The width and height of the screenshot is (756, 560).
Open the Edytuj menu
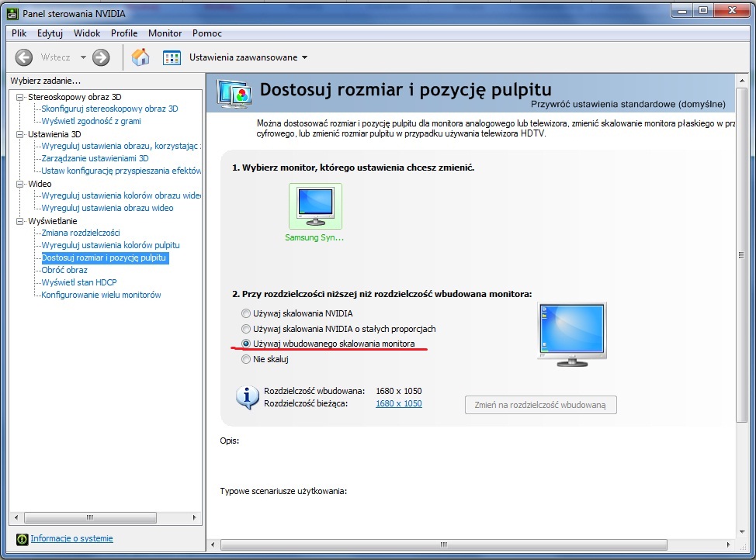[x=50, y=33]
